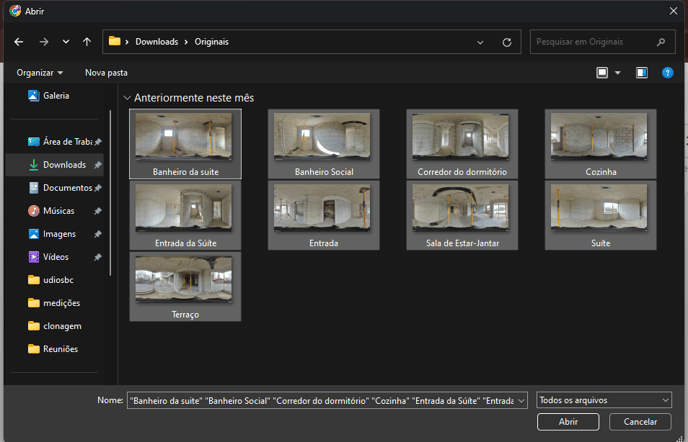This screenshot has height=442, width=688.
Task: Select Downloads in the sidebar
Action: [55, 165]
